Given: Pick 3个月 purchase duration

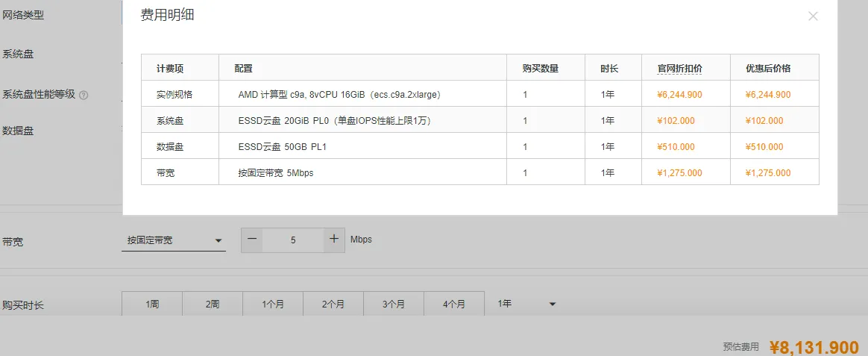Looking at the screenshot, I should coord(394,304).
